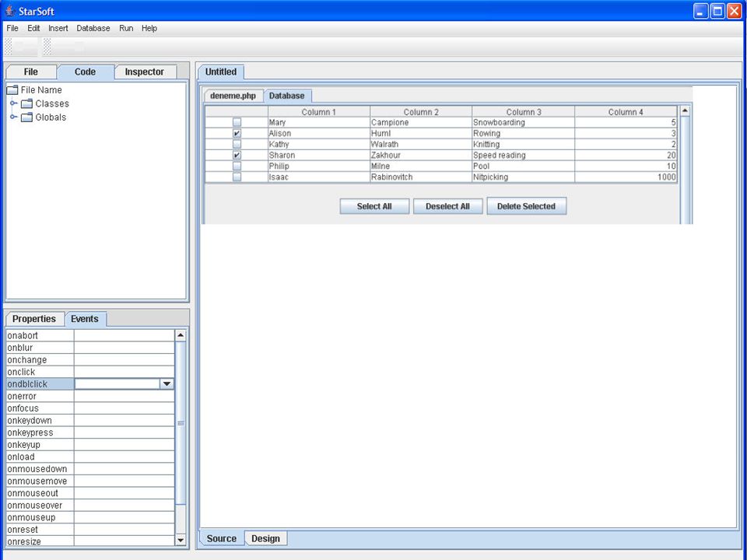The width and height of the screenshot is (747, 560).
Task: Check the checkbox in Kathy's row
Action: pyautogui.click(x=237, y=145)
